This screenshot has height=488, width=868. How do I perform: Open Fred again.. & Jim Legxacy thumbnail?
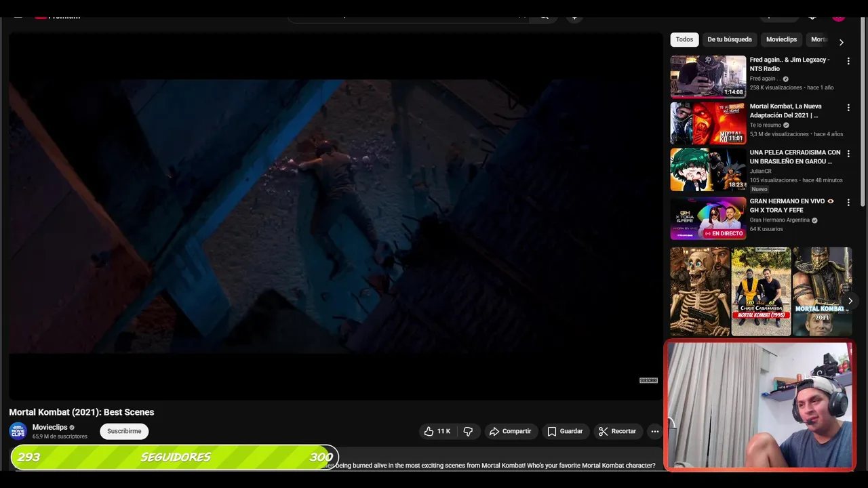click(708, 77)
